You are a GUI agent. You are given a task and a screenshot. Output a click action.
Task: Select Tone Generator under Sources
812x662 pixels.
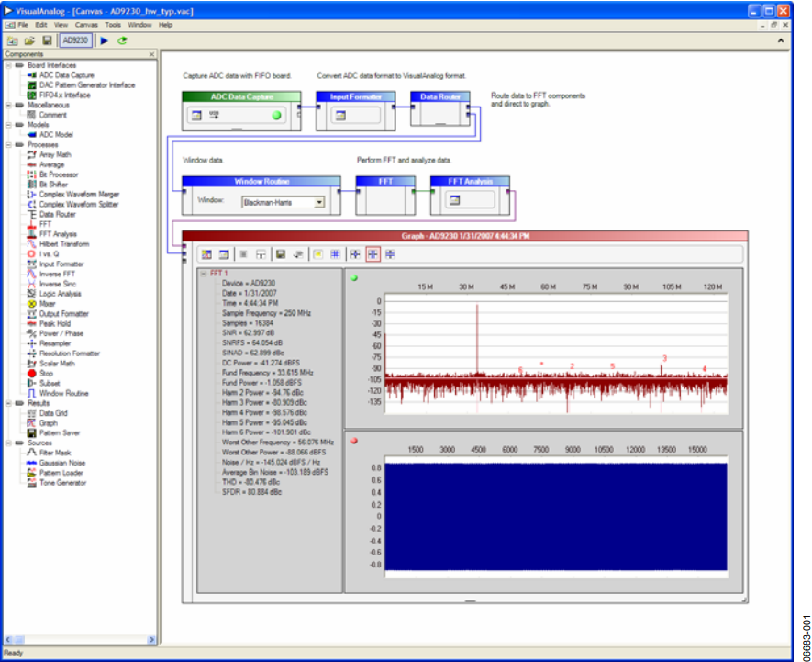click(x=62, y=483)
